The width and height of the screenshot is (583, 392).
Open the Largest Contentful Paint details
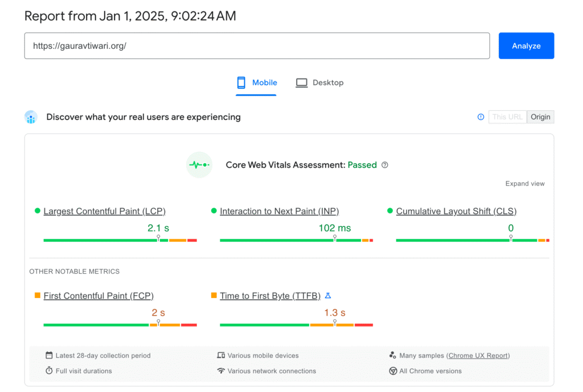tap(104, 211)
